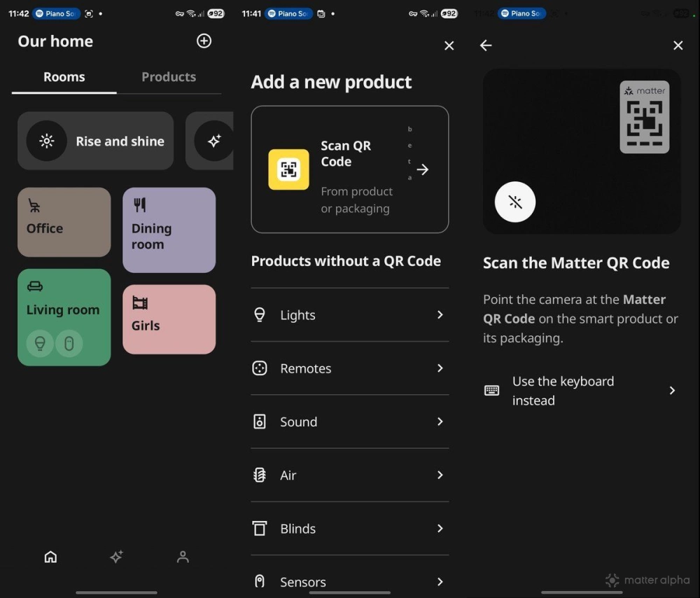The height and width of the screenshot is (598, 700).
Task: Tap the plus icon beside Our home
Action: 204,41
